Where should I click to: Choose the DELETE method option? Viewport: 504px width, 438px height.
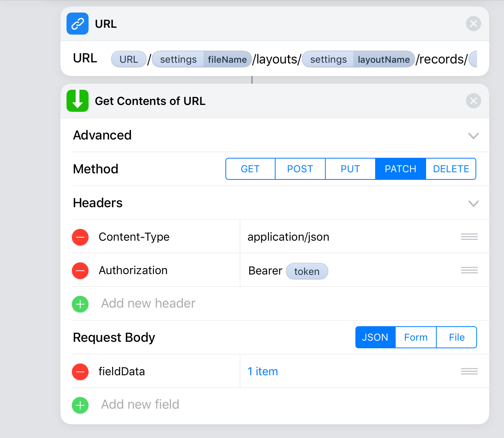[x=451, y=169]
